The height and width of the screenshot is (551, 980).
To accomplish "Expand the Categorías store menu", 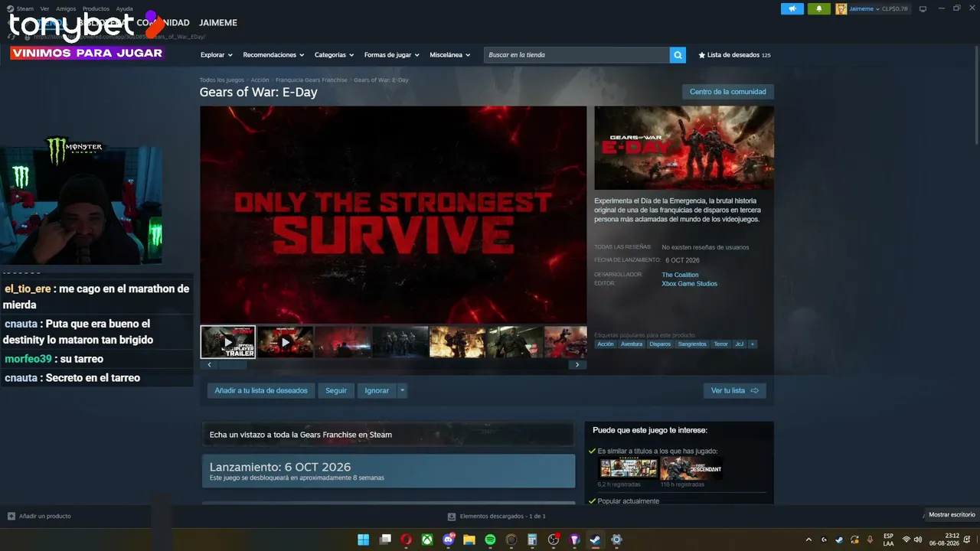I will pos(334,55).
